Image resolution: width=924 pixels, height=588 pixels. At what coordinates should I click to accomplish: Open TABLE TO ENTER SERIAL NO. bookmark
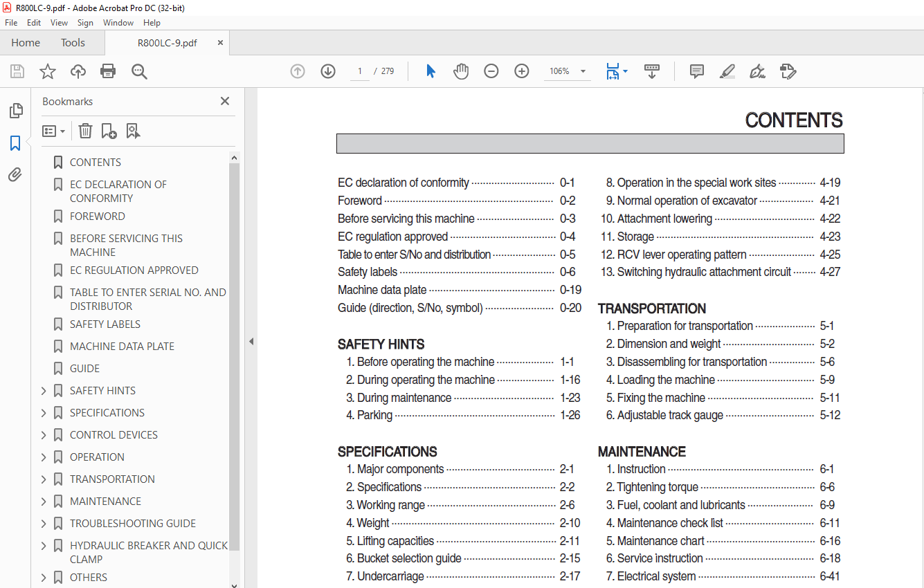(x=148, y=300)
